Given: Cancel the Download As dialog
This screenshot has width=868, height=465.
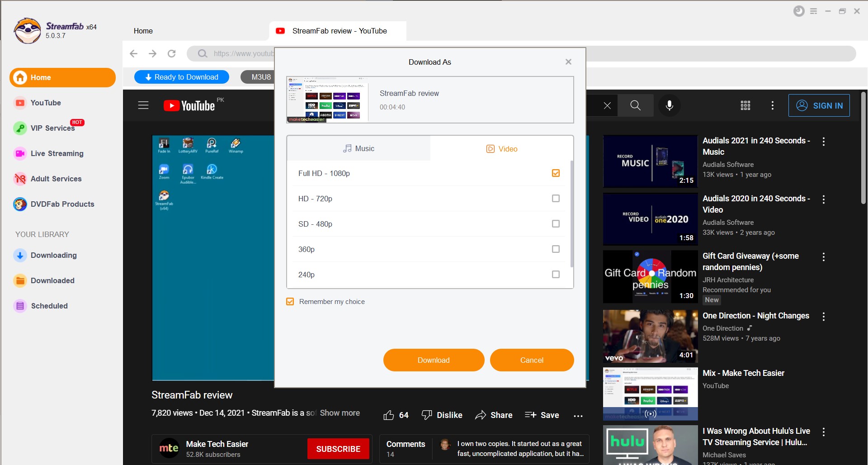Looking at the screenshot, I should (x=532, y=360).
